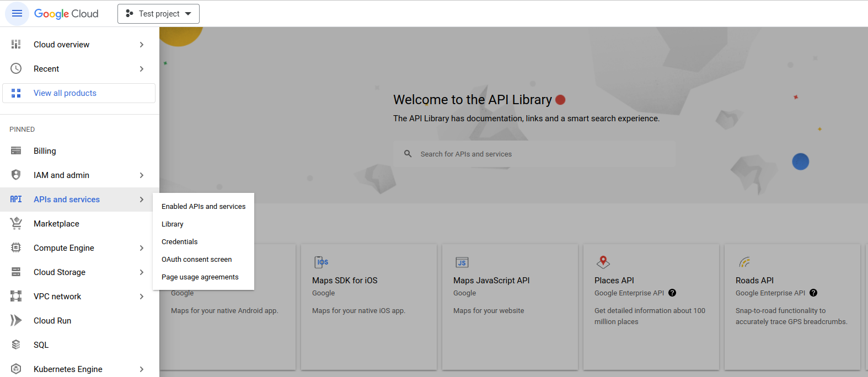Select Library from the submenu

tap(203, 224)
